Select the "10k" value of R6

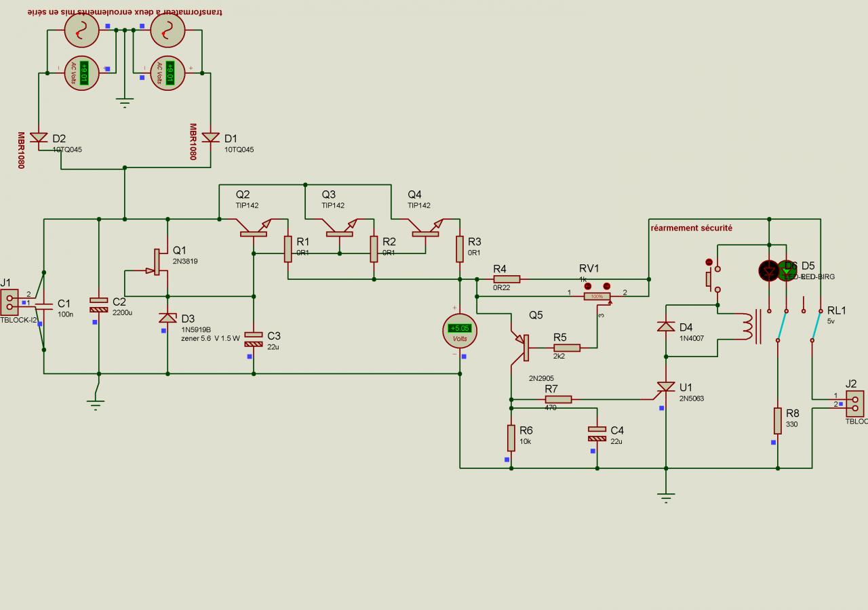pyautogui.click(x=526, y=441)
